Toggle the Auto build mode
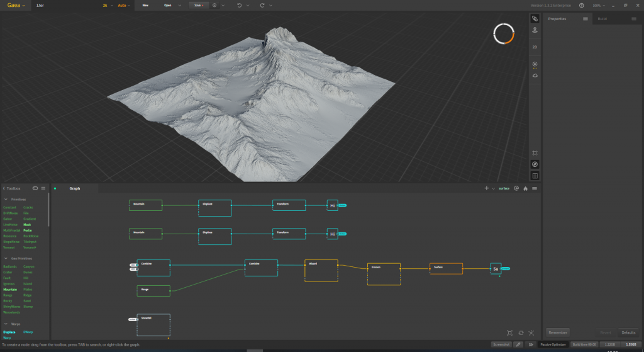Viewport: 644px width, 352px height. (x=123, y=5)
